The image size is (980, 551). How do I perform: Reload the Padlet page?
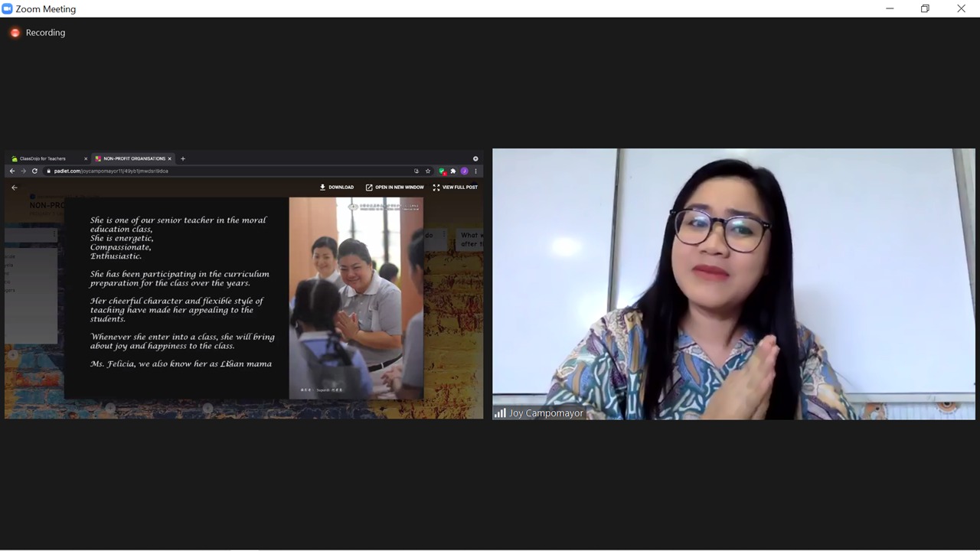point(34,171)
